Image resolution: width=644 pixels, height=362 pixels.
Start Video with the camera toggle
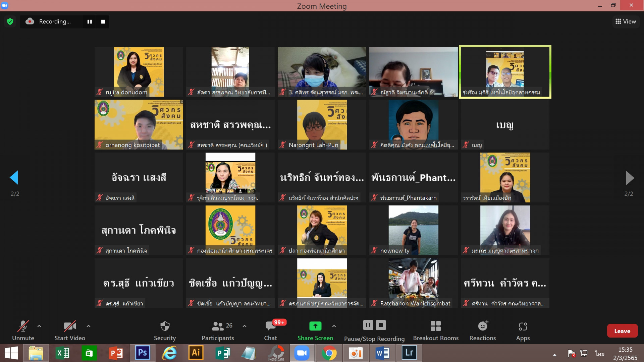[70, 330]
